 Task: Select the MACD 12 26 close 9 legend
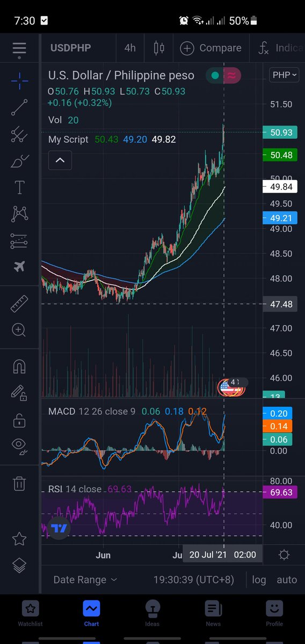pyautogui.click(x=92, y=412)
